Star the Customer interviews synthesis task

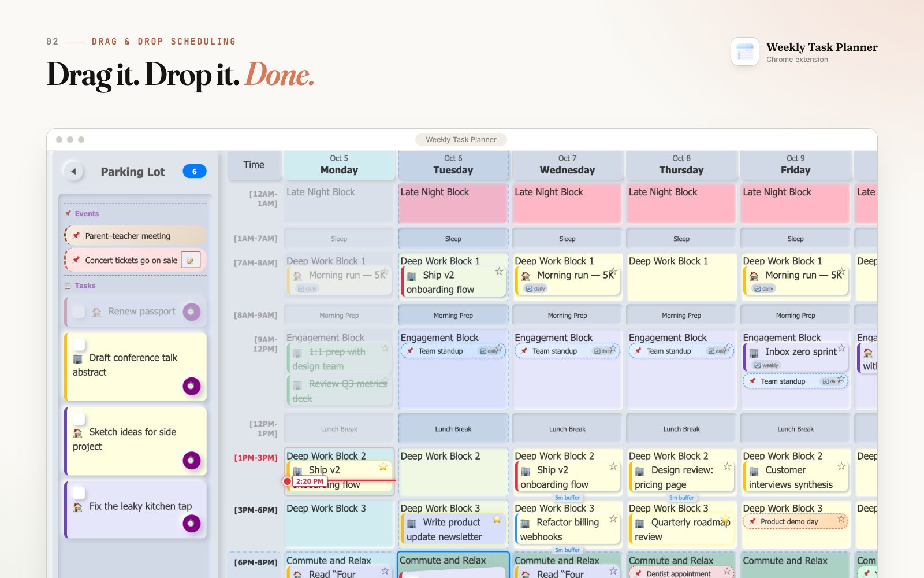(841, 466)
